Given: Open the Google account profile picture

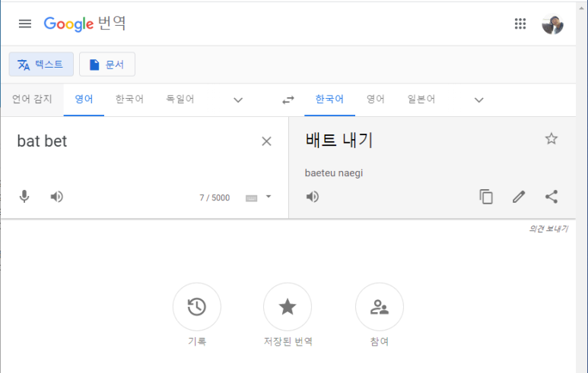Looking at the screenshot, I should 553,24.
